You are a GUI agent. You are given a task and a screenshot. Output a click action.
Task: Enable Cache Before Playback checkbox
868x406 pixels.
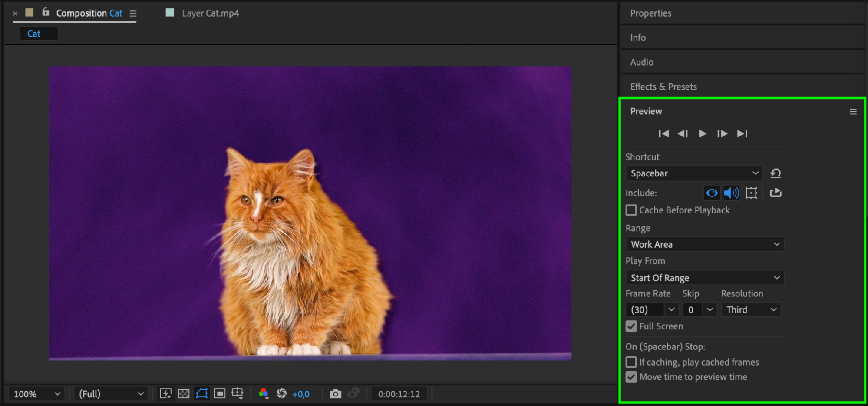pyautogui.click(x=631, y=210)
